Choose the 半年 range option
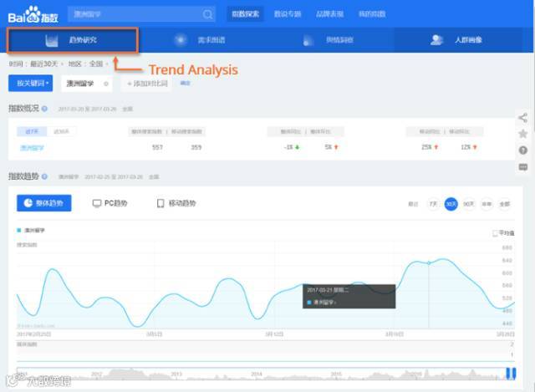 click(x=487, y=204)
